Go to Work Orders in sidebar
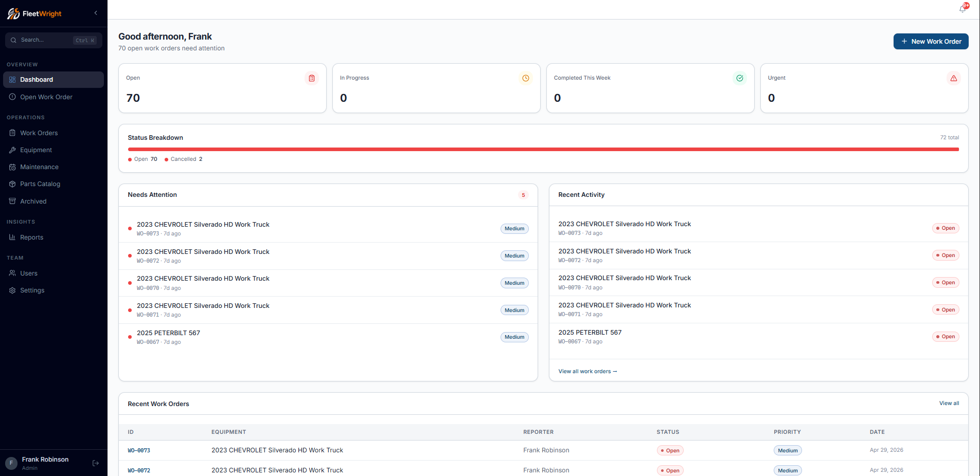Screen dimensions: 980x476 pos(54,133)
